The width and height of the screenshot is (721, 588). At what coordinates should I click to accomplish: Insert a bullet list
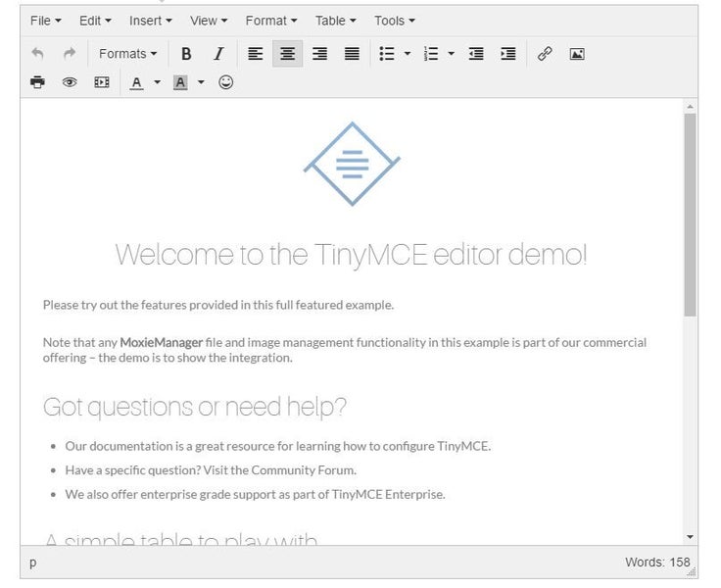(x=387, y=54)
